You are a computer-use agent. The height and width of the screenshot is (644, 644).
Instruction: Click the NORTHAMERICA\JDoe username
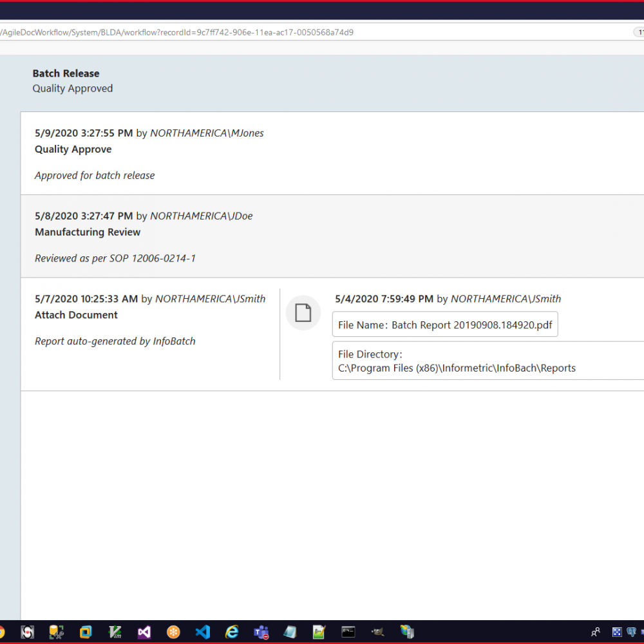[201, 216]
